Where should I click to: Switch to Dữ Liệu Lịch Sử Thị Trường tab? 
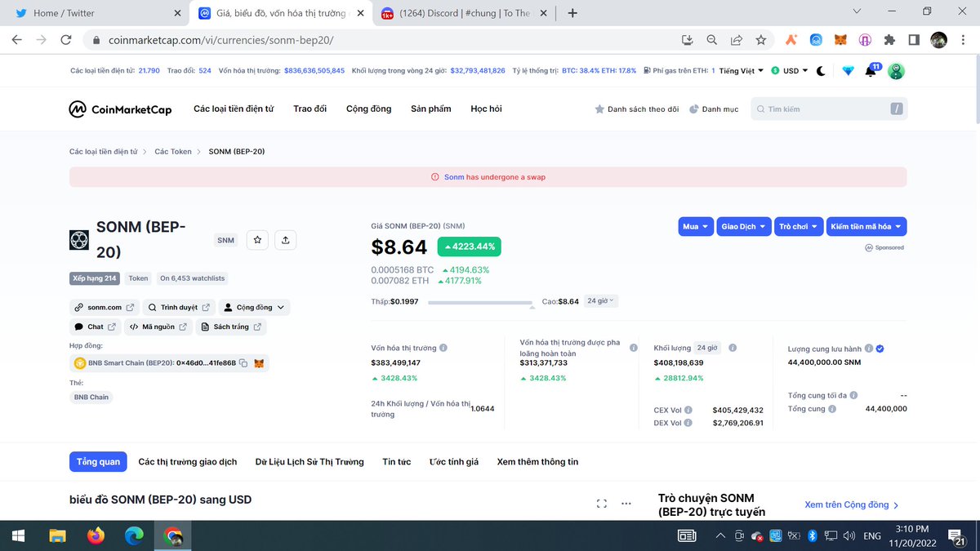[x=310, y=462]
